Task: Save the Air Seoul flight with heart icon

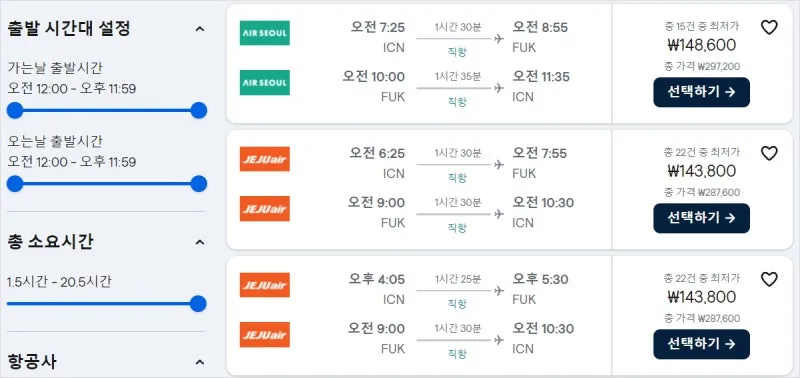Action: coord(769,27)
